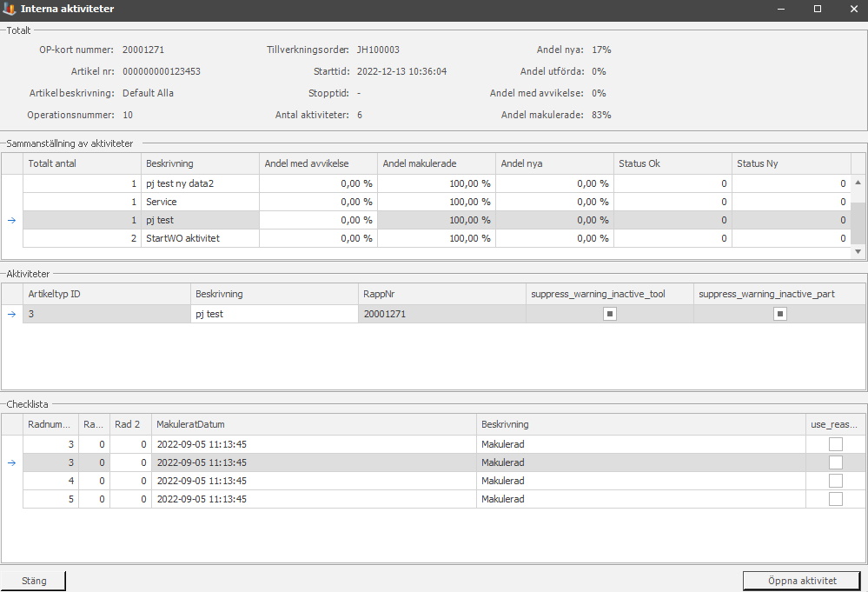868x592 pixels.
Task: Click row indicator arrow beside pj test summary row
Action: [11, 220]
